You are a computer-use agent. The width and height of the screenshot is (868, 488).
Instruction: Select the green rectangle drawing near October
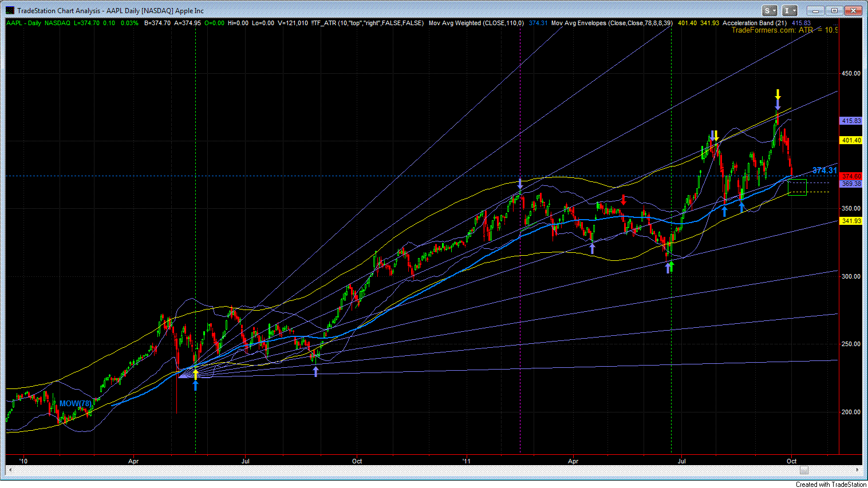tap(797, 187)
